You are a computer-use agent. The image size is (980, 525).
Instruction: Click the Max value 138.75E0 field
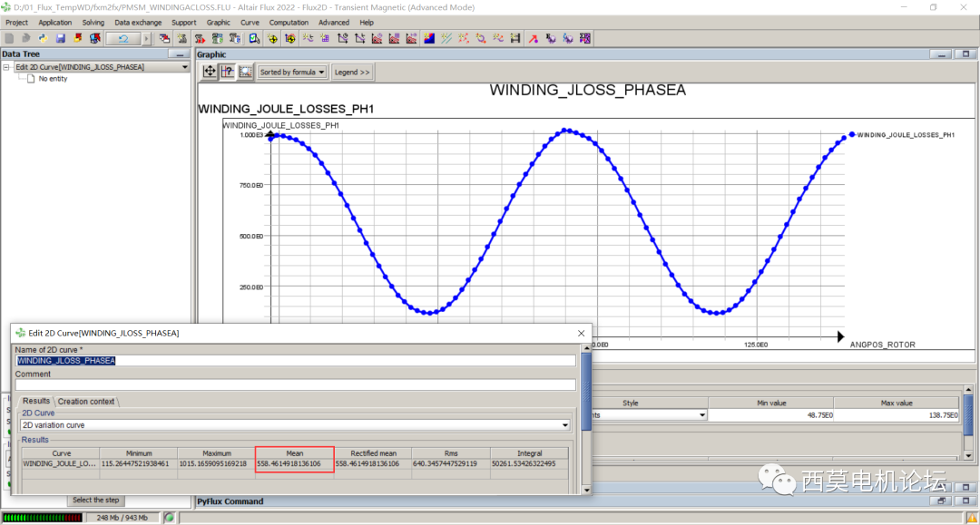[897, 415]
